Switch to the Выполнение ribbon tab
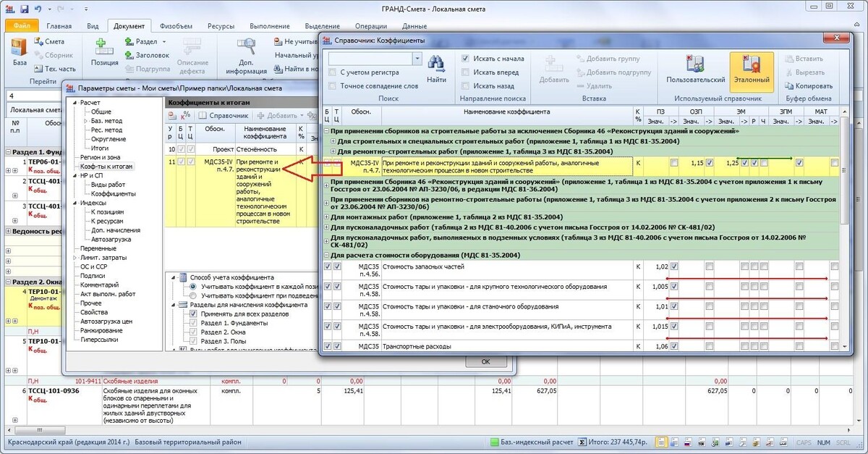Screen dimensions: 868x454 270,26
